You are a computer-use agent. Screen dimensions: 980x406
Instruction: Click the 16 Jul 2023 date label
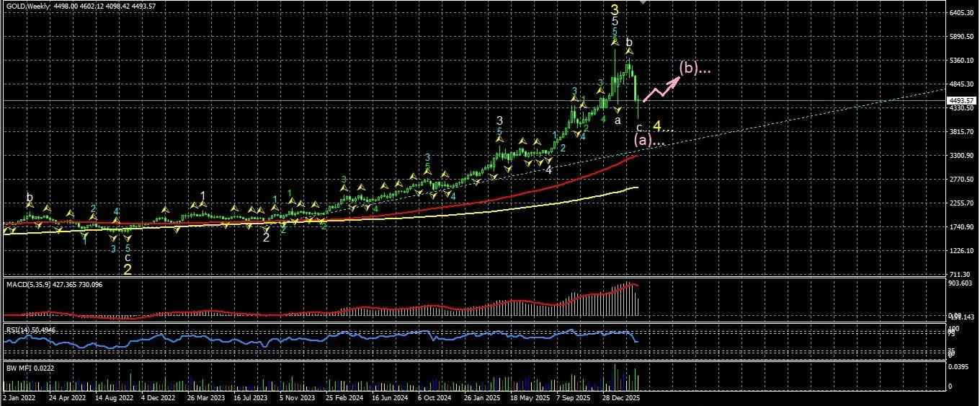pos(251,397)
